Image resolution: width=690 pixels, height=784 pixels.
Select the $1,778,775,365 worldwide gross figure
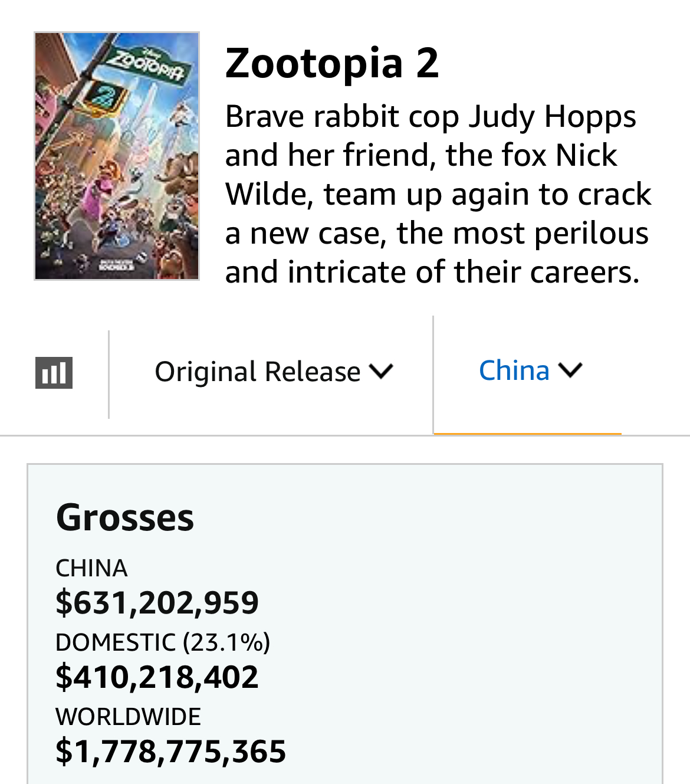click(x=170, y=751)
